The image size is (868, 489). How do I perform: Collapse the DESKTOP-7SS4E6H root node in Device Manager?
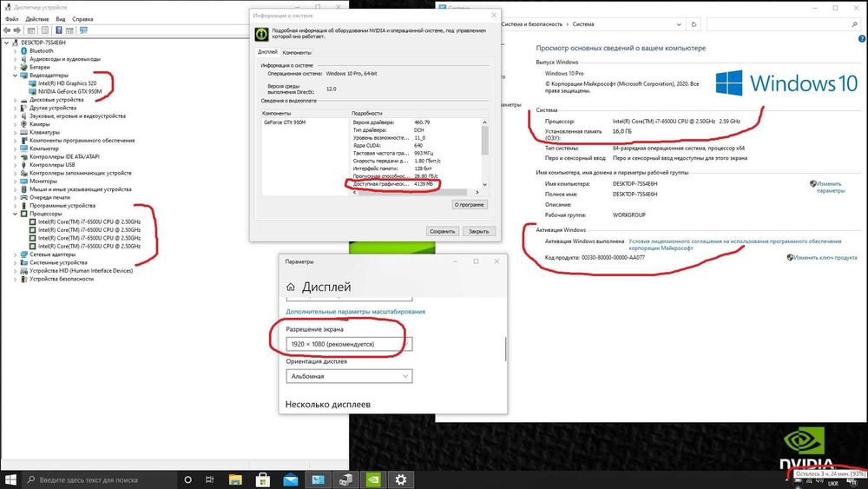pyautogui.click(x=7, y=43)
